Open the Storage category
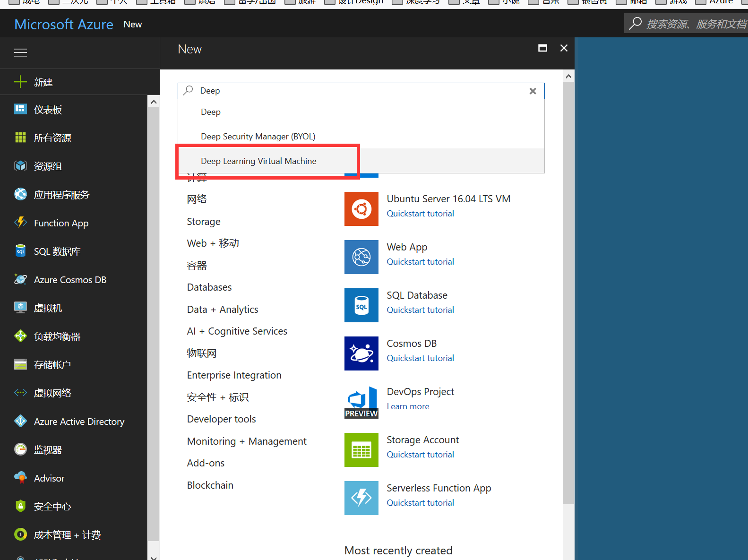Image resolution: width=748 pixels, height=560 pixels. pos(204,222)
